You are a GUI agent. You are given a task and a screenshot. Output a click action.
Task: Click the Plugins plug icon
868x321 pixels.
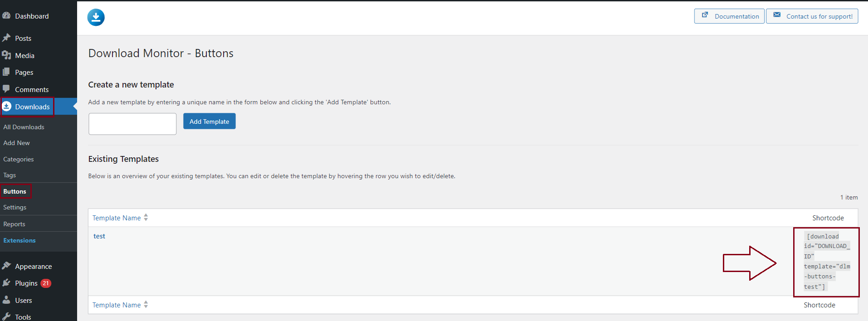[x=6, y=282]
